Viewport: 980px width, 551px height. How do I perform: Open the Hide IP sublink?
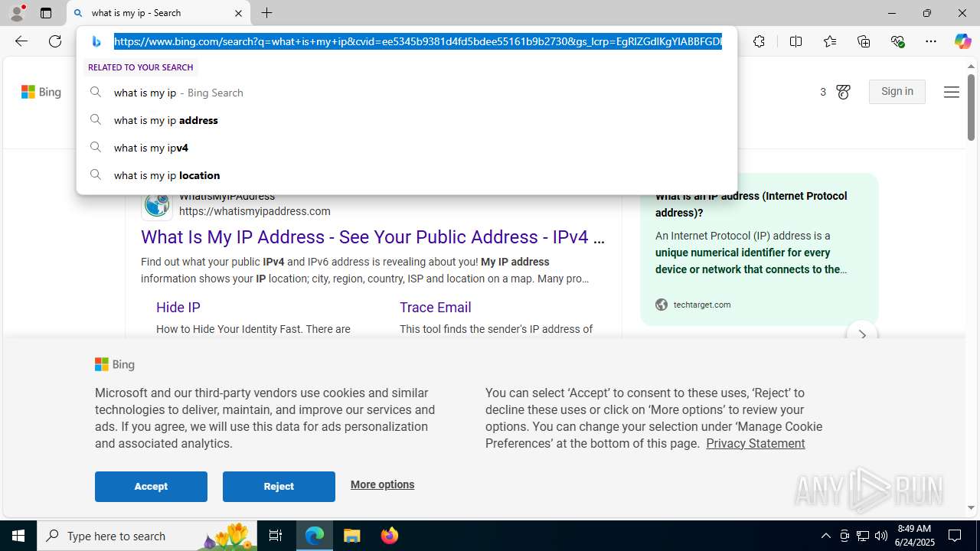click(178, 308)
